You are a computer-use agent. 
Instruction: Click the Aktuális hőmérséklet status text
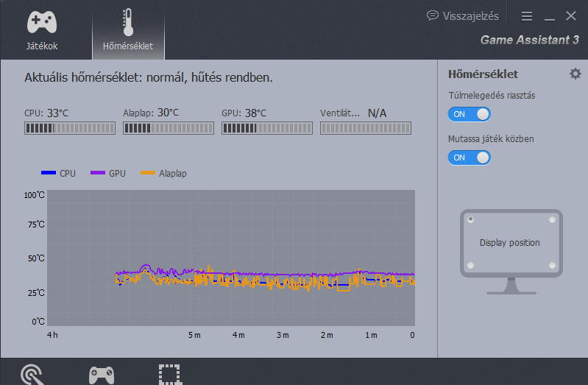click(x=149, y=77)
